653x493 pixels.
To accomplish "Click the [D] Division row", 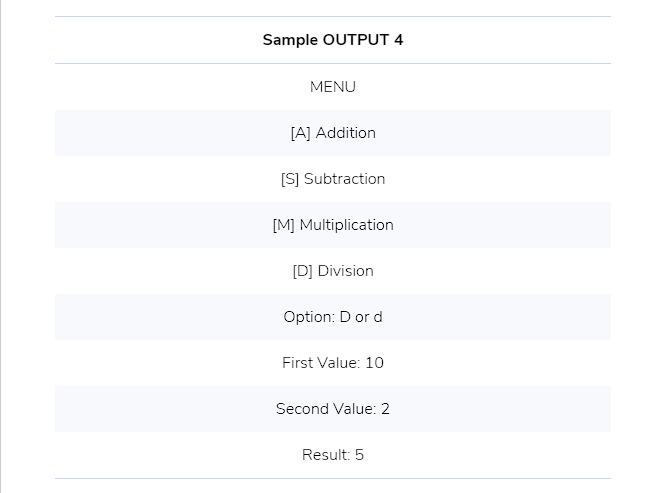I will 333,271.
